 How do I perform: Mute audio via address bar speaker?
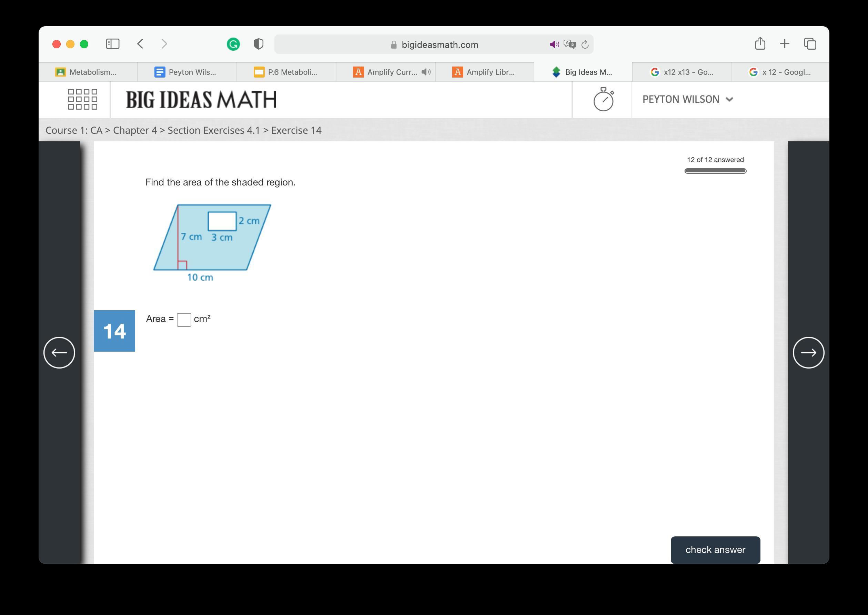(x=554, y=44)
